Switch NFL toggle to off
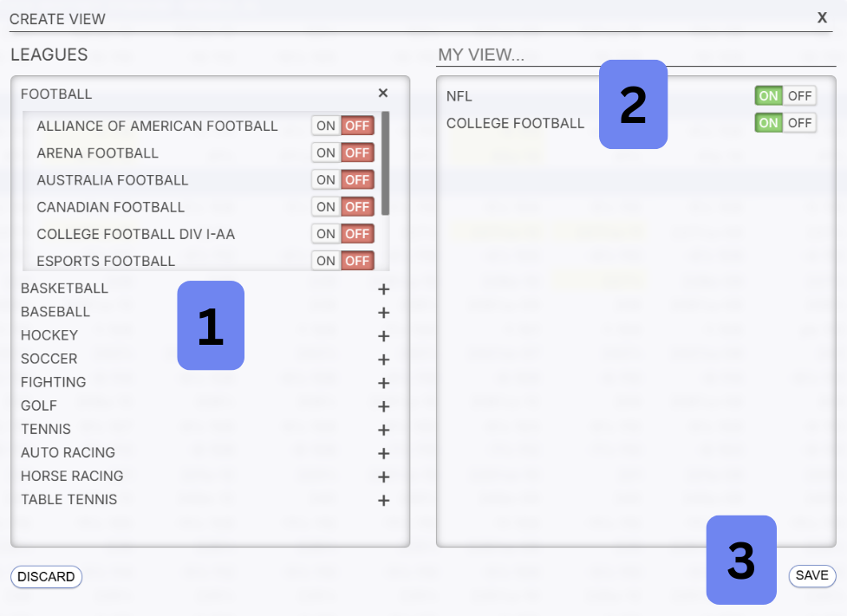The width and height of the screenshot is (847, 616). coord(799,95)
